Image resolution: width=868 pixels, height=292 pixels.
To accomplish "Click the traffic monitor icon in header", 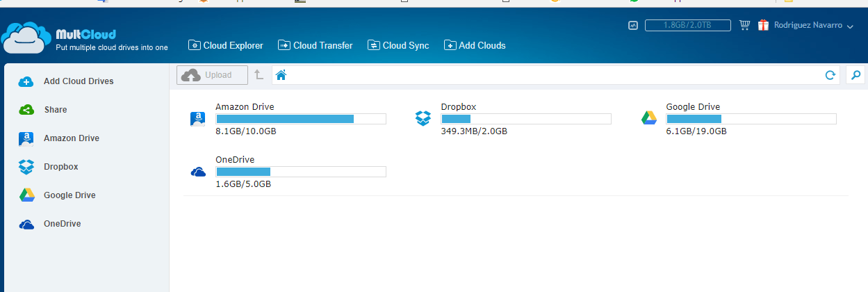I will click(x=632, y=26).
